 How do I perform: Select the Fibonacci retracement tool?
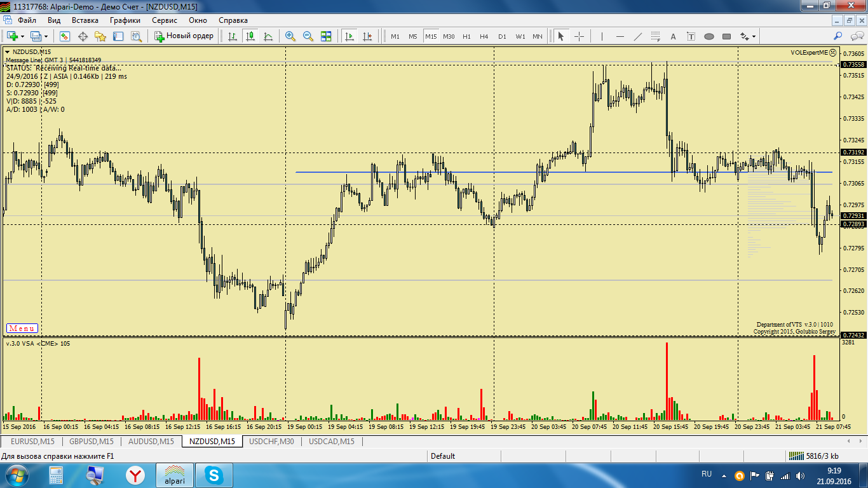pos(655,36)
